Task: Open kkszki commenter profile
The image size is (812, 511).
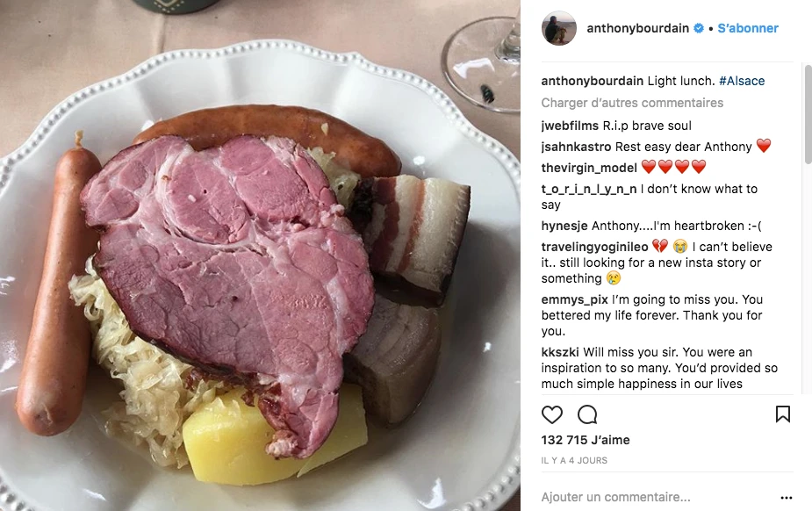Action: pos(560,352)
